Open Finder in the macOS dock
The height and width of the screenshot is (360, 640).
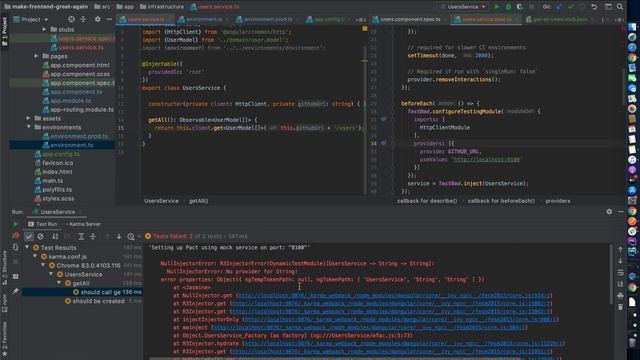point(632,27)
